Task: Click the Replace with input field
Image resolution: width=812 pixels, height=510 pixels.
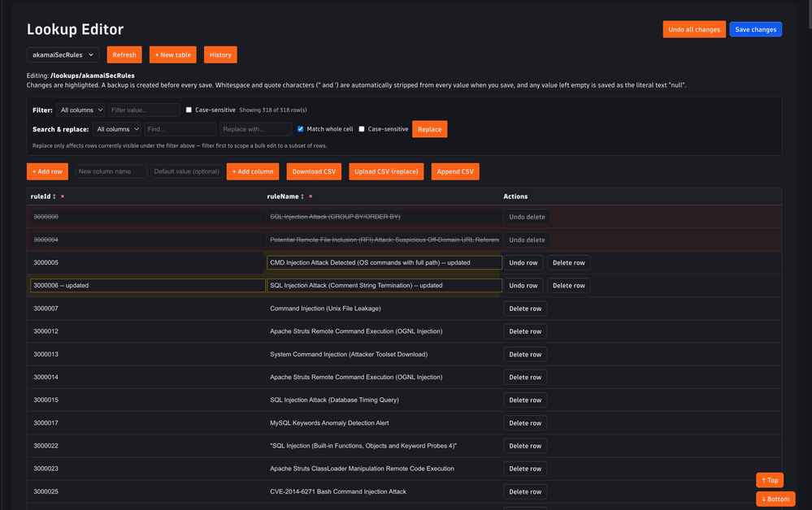Action: coord(256,129)
